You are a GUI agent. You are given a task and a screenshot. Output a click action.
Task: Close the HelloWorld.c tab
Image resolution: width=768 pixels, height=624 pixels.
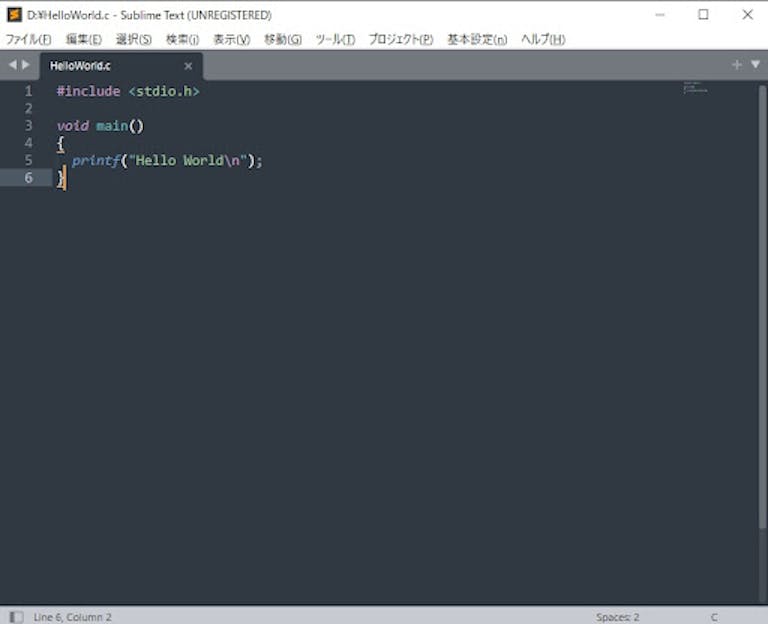188,66
